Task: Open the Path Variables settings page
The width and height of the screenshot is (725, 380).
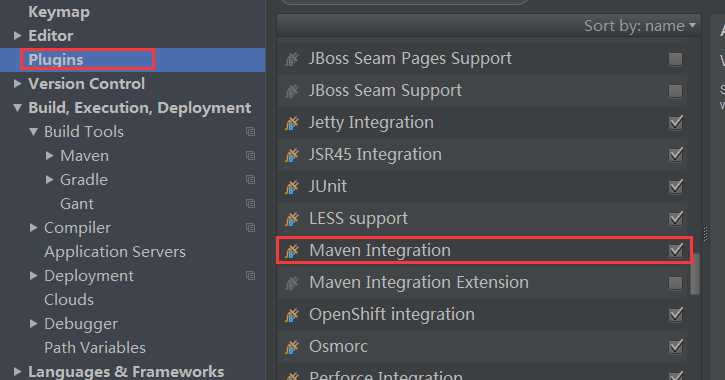Action: [x=95, y=348]
